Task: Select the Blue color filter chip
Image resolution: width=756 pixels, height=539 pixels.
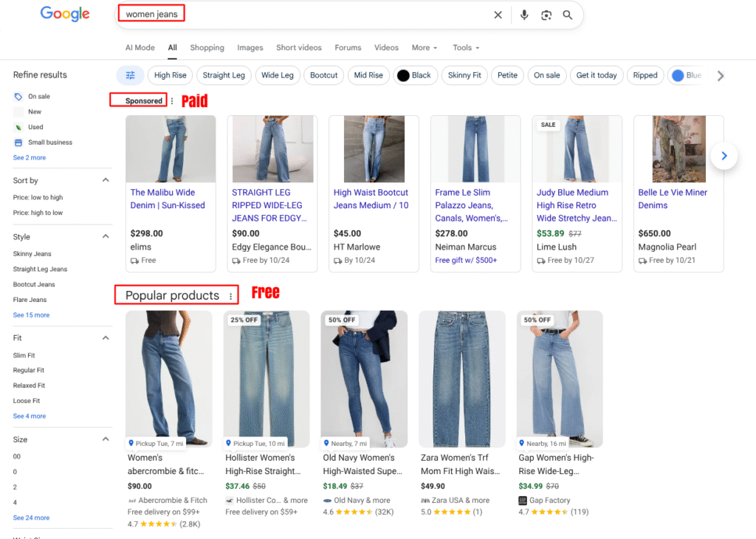Action: pyautogui.click(x=690, y=75)
